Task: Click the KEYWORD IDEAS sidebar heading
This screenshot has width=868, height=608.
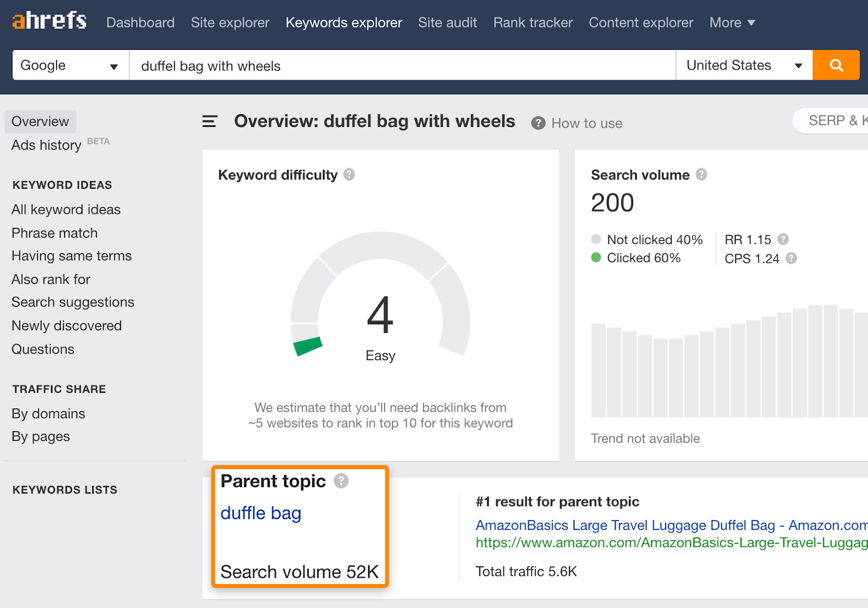Action: (62, 185)
